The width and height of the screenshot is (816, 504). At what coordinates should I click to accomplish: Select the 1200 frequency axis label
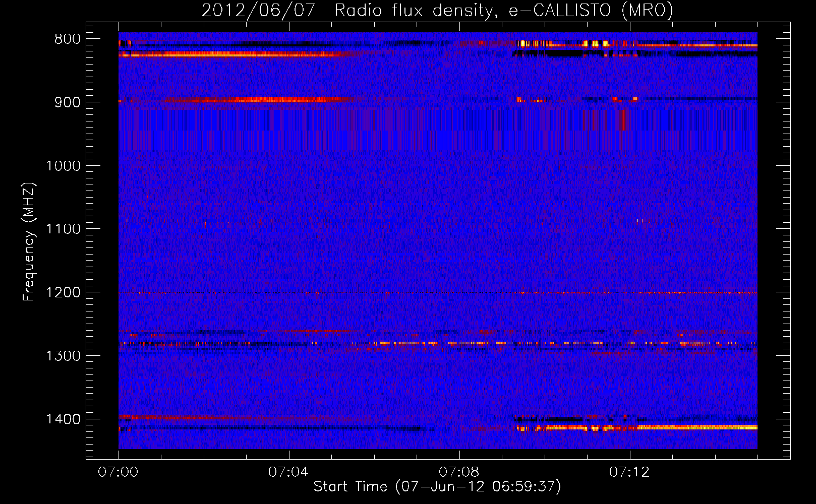63,293
